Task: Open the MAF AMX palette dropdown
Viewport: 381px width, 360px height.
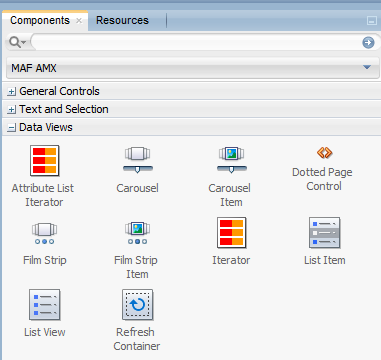Action: pos(193,68)
